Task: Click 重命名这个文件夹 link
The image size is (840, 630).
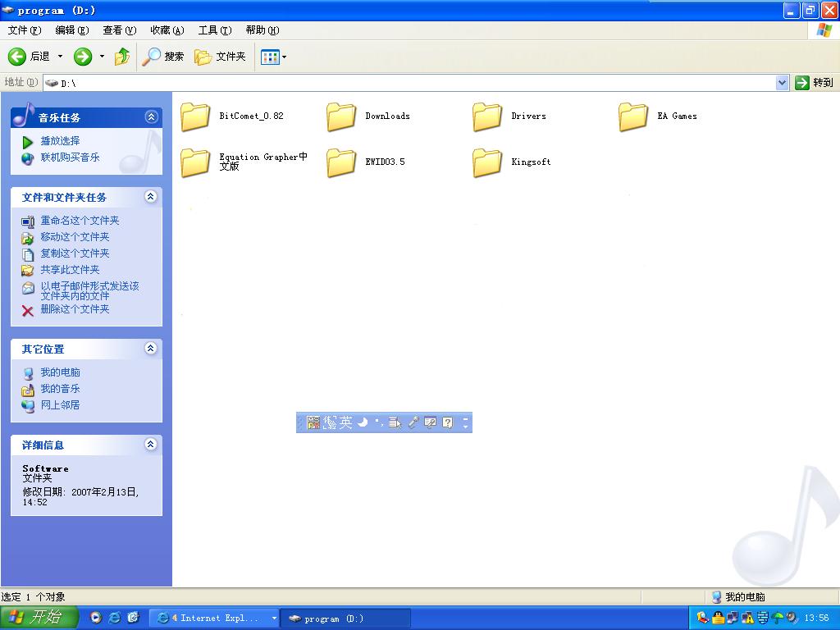Action: click(x=80, y=221)
